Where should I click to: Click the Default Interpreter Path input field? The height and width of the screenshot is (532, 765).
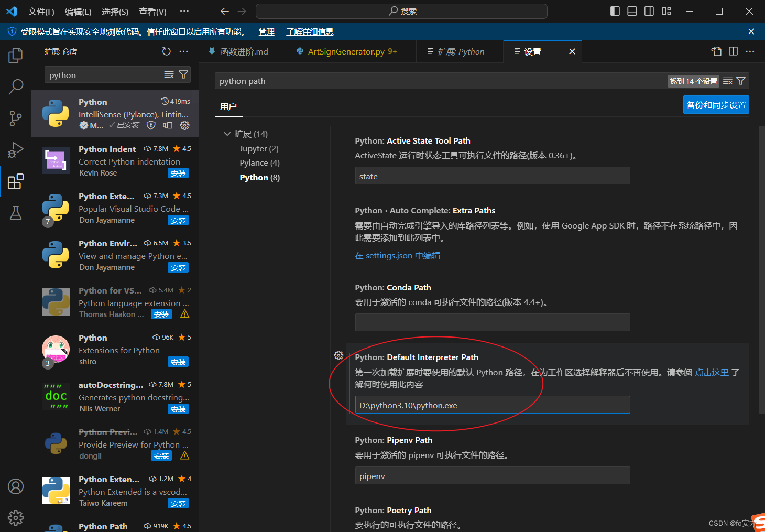pos(493,405)
